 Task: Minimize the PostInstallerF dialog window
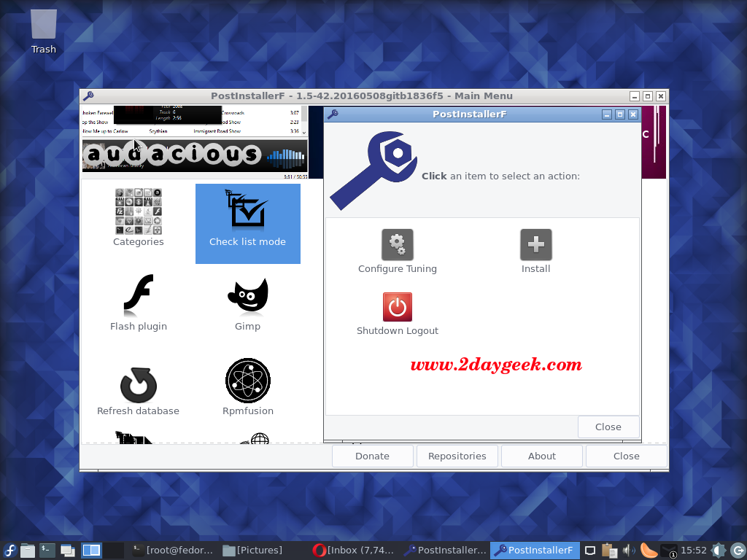pyautogui.click(x=607, y=114)
